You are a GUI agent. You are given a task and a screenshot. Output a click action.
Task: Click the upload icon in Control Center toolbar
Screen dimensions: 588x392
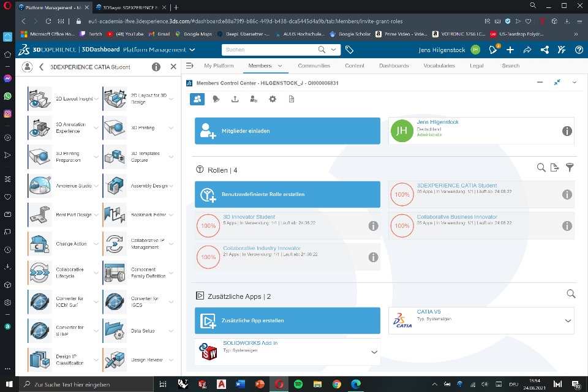[235, 99]
